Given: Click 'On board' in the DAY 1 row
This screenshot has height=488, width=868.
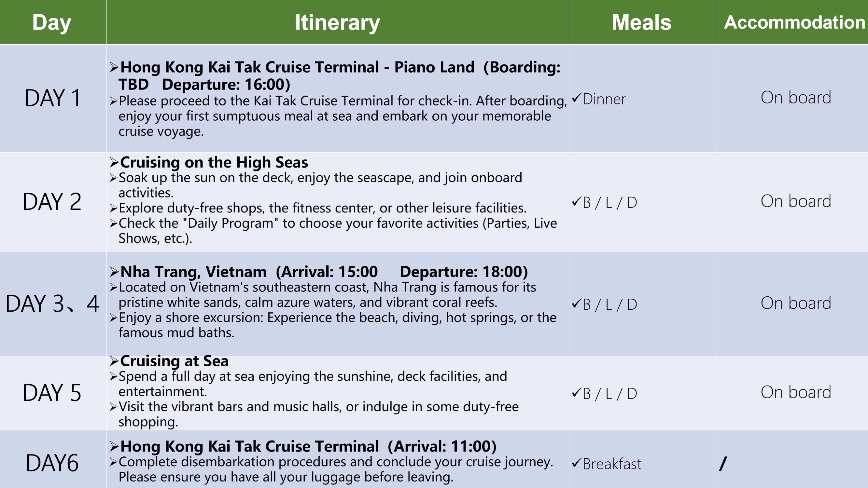Looking at the screenshot, I should 796,97.
